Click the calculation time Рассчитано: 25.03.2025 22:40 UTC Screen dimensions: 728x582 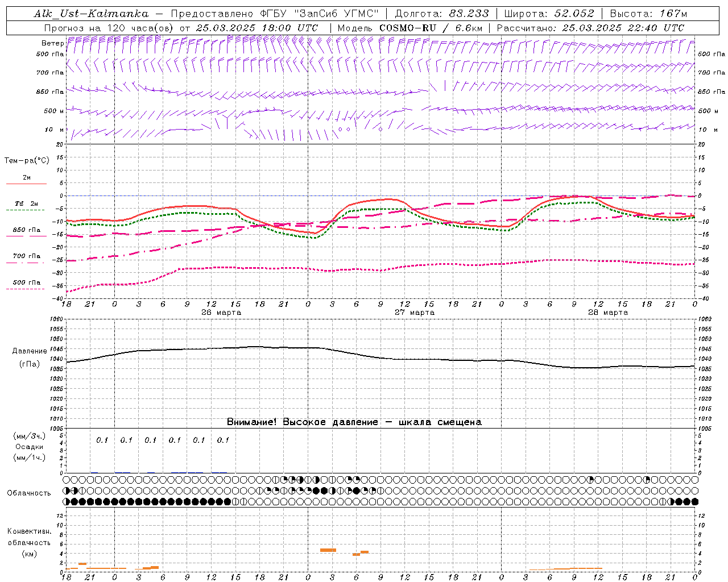pyautogui.click(x=591, y=28)
